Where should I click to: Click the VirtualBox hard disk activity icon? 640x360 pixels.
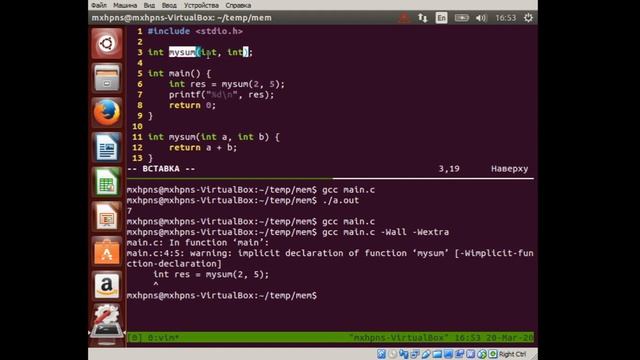pyautogui.click(x=381, y=354)
